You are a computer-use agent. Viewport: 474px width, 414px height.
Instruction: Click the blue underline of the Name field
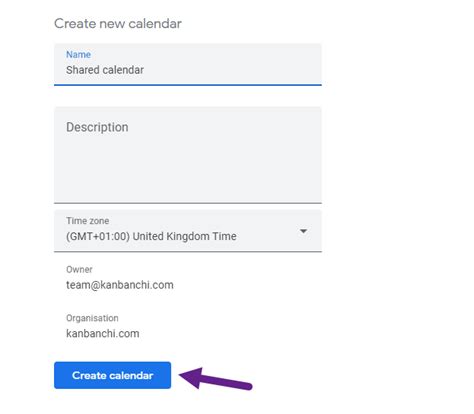click(188, 85)
